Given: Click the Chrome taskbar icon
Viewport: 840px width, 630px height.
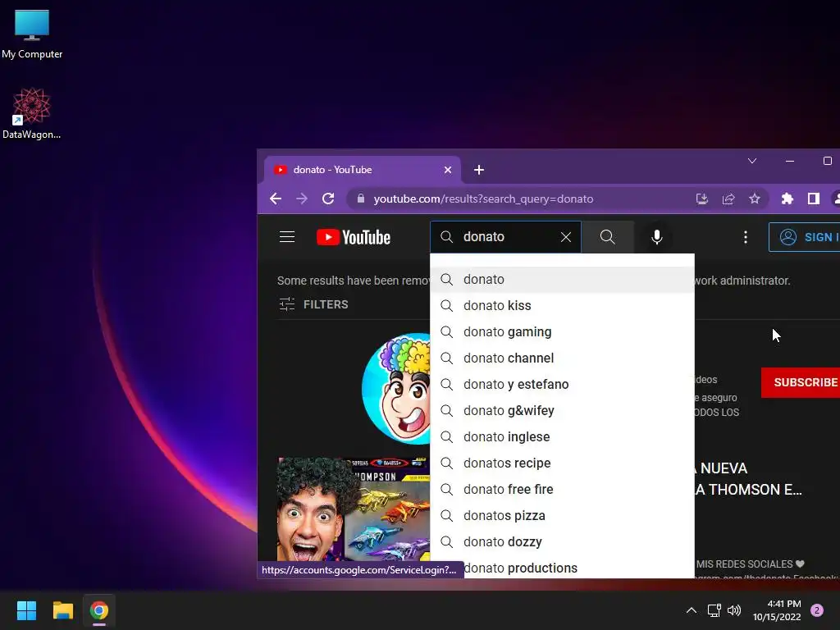Looking at the screenshot, I should tap(99, 610).
